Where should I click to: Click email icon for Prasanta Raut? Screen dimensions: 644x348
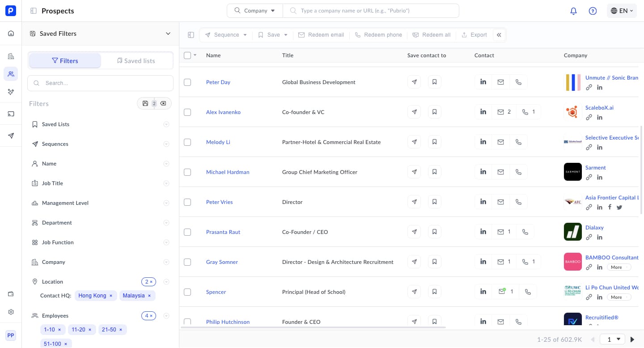pyautogui.click(x=501, y=232)
